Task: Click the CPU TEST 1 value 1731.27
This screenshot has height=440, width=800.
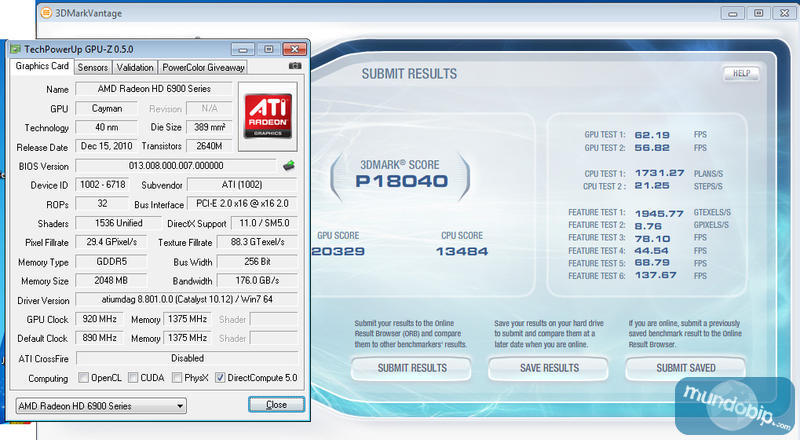Action: tap(660, 173)
